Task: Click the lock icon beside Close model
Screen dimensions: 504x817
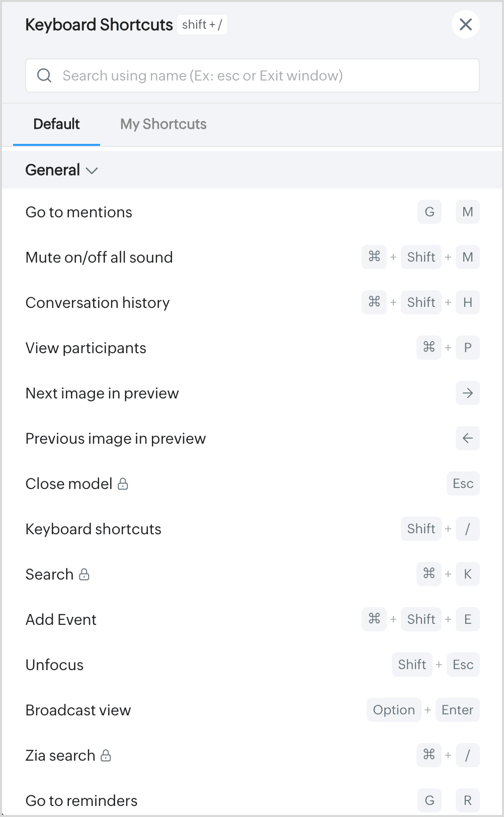Action: pyautogui.click(x=123, y=484)
